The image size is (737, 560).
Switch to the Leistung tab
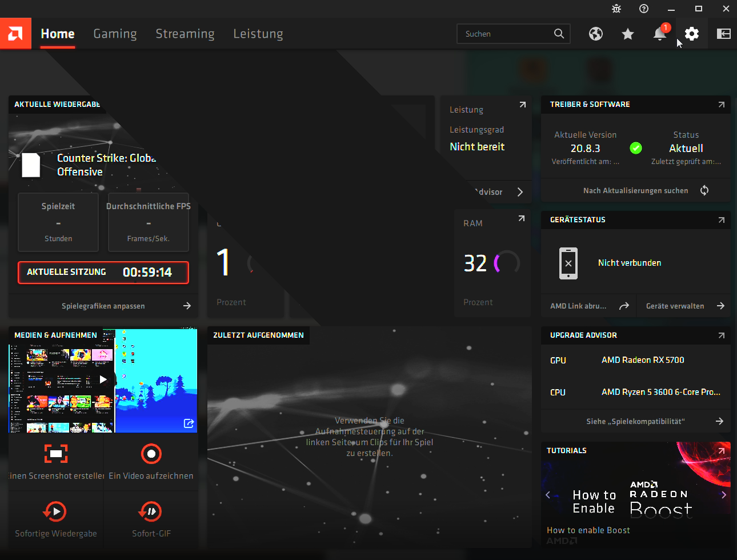click(258, 34)
